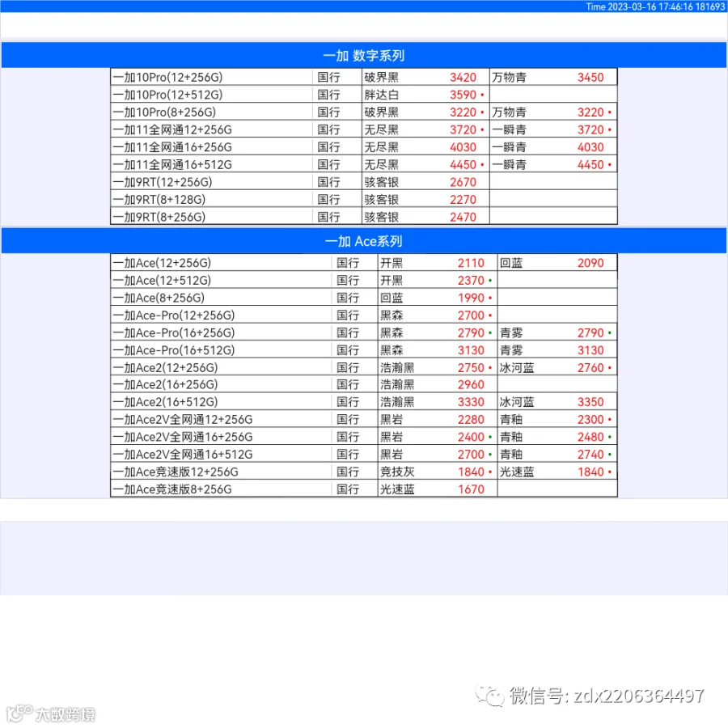728x728 pixels.
Task: Click price 2740 for 青釉
Action: point(590,455)
